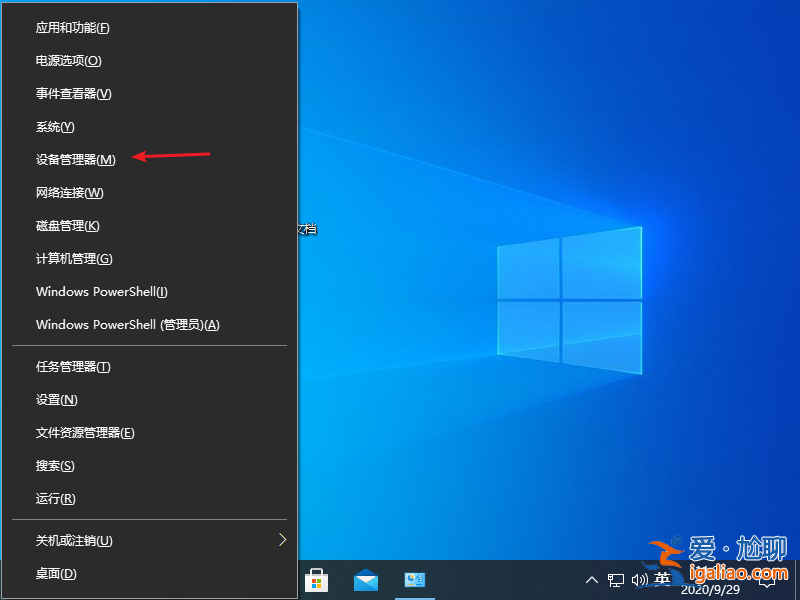Open the volume speaker icon in the tray
The width and height of the screenshot is (800, 600).
pos(640,579)
